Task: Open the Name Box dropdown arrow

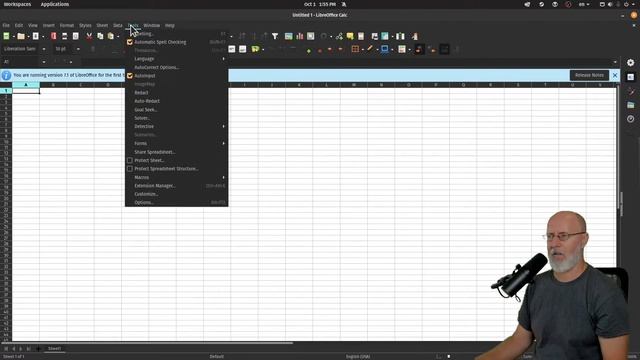Action: point(44,62)
